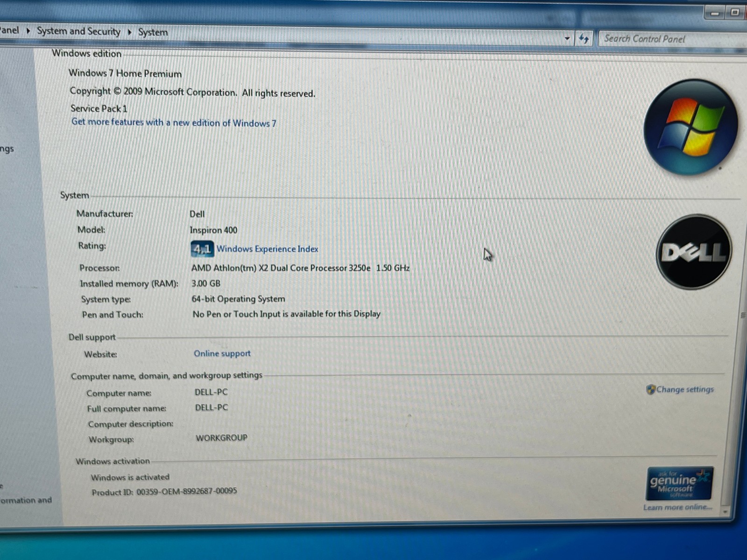Maximize the System window
The image size is (747, 560).
point(735,12)
